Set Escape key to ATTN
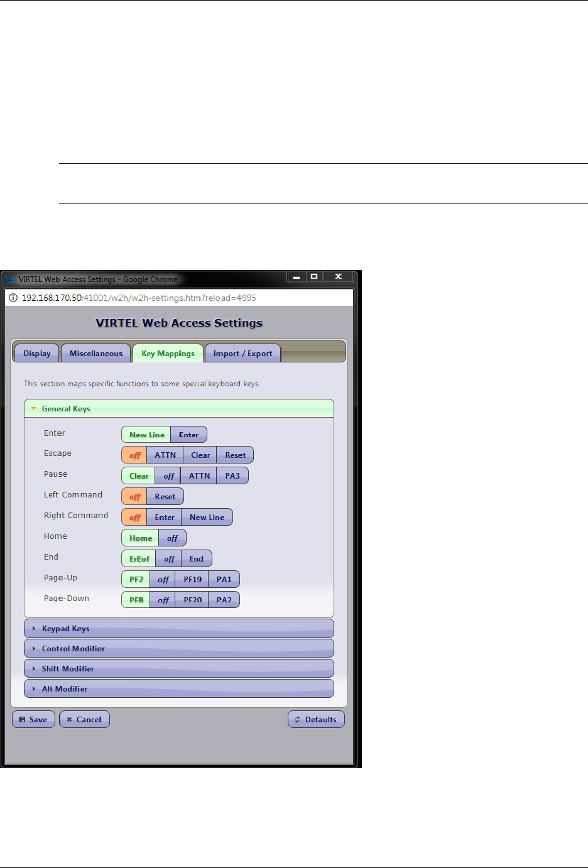The image size is (588, 868). [x=165, y=455]
